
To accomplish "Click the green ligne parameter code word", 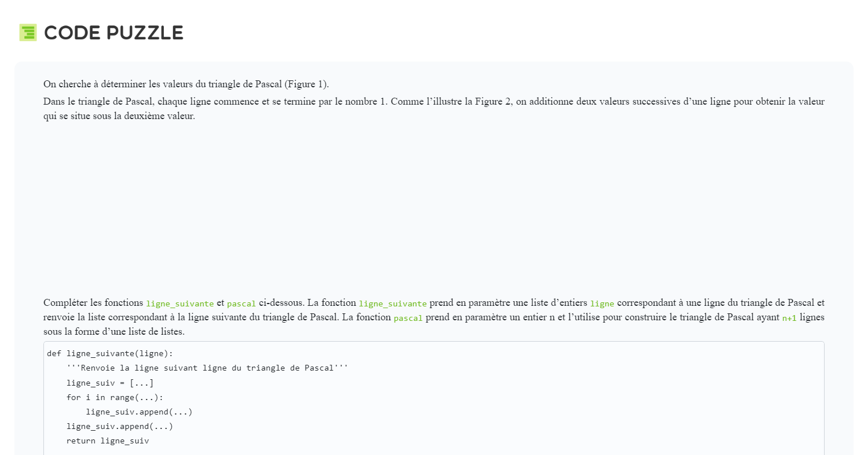I will [x=602, y=304].
